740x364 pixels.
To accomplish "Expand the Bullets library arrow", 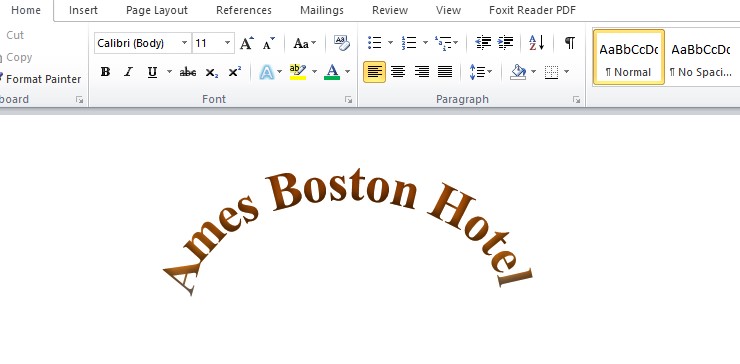I will (390, 43).
